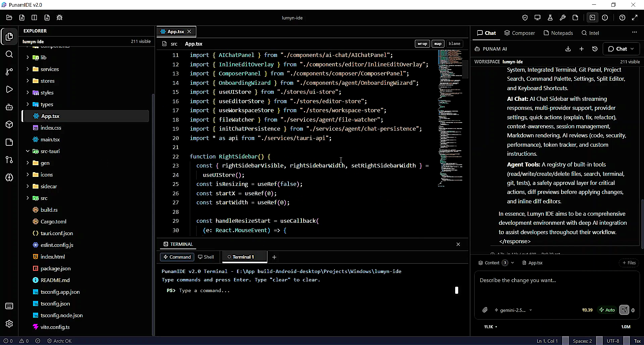Viewport: 644px width, 345px height.
Task: Open the Chat mode dropdown
Action: click(621, 49)
